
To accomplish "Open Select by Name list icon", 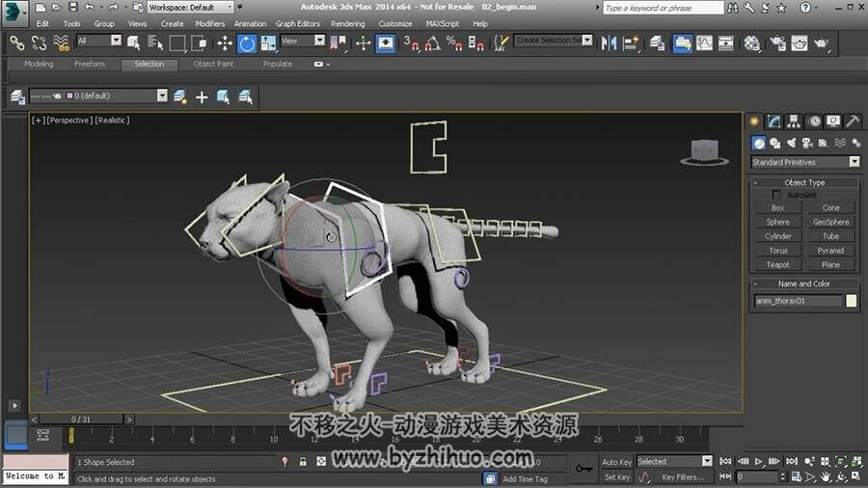I will click(x=155, y=42).
